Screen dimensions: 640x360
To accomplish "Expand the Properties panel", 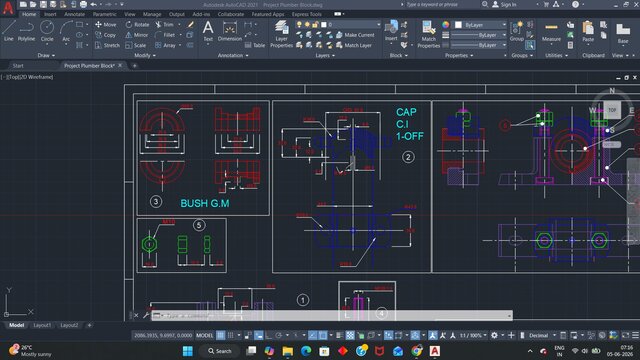I will (459, 55).
